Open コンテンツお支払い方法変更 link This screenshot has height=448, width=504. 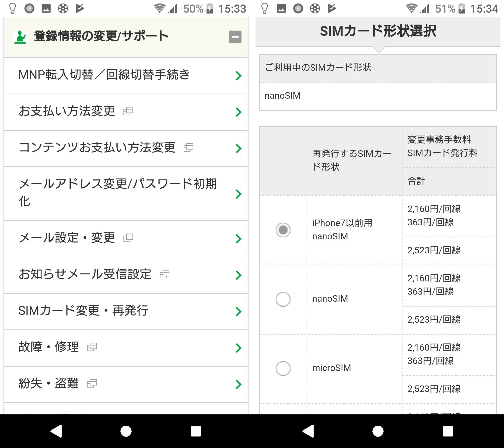pyautogui.click(x=97, y=147)
